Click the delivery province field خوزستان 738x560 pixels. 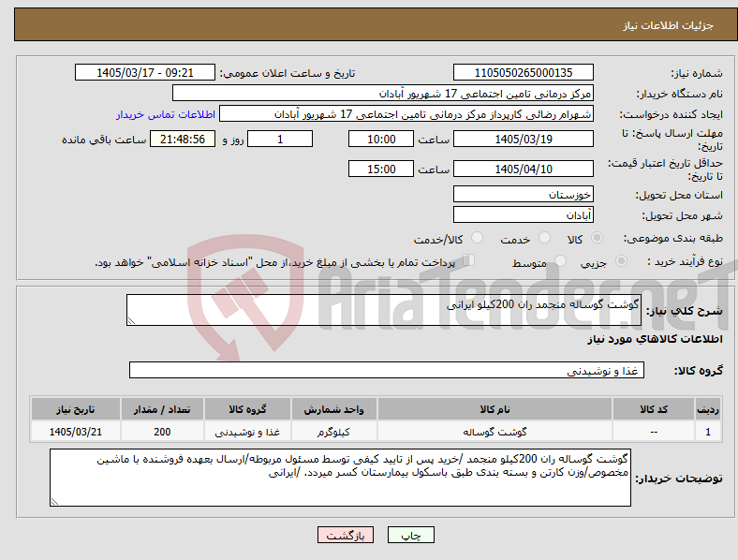tap(523, 194)
